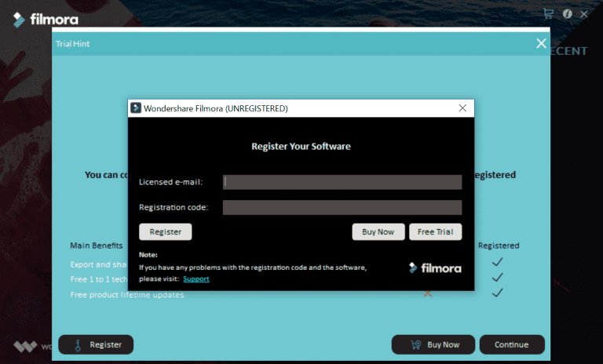Viewport: 603px width, 364px height.
Task: Click the shopping cart icon in top bar
Action: (x=548, y=13)
